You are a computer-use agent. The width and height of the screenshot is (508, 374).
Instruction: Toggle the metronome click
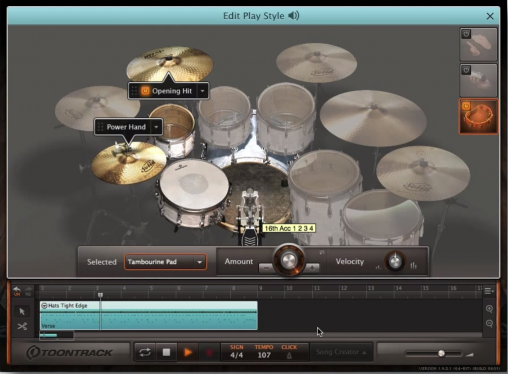pos(289,355)
